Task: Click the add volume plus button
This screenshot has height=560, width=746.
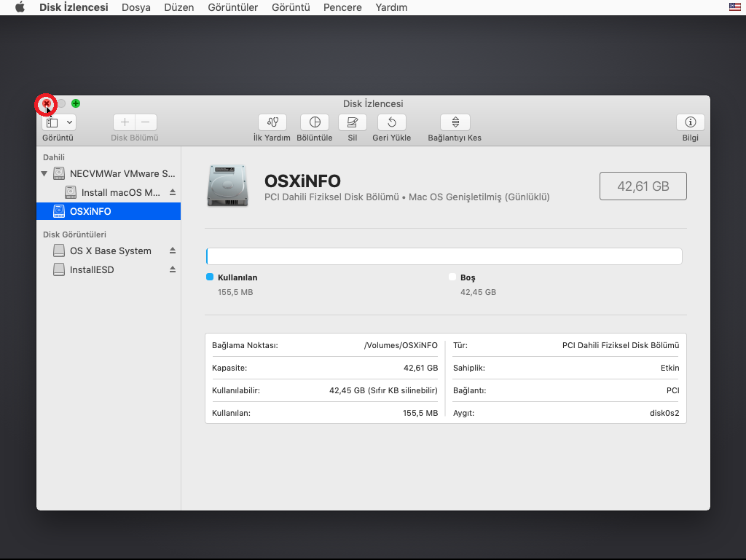Action: (x=125, y=122)
